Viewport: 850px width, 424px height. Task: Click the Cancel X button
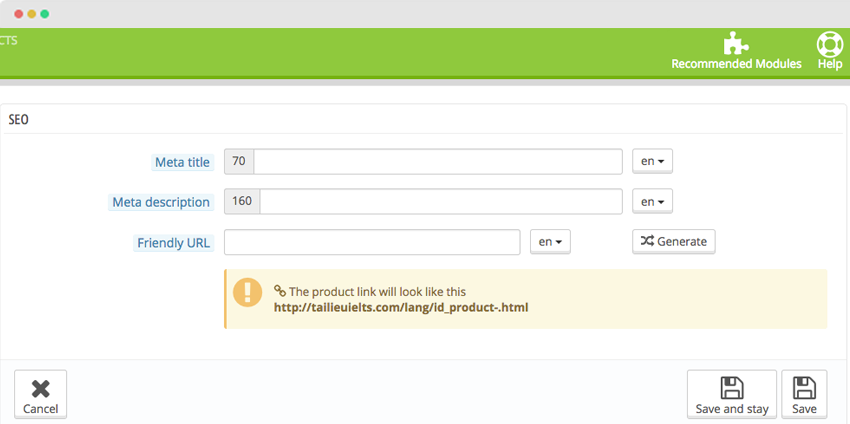(41, 394)
